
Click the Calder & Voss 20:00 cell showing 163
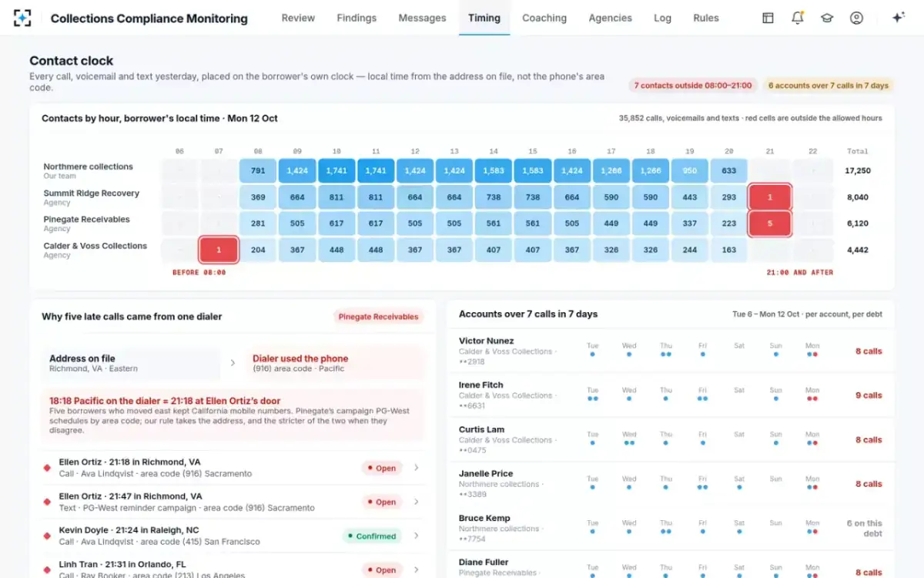click(729, 250)
